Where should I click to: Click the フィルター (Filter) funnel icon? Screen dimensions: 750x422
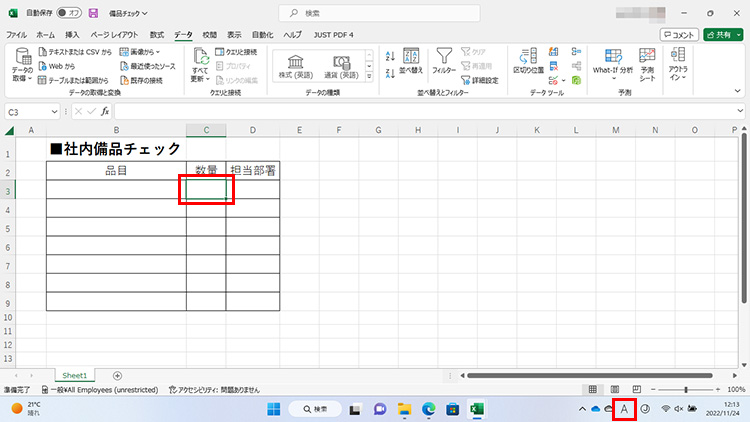[444, 62]
